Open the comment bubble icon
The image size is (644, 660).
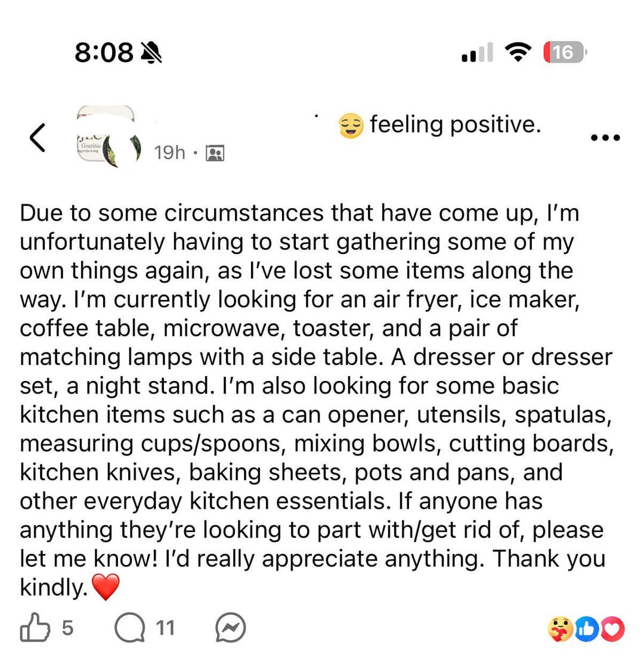pos(129,627)
